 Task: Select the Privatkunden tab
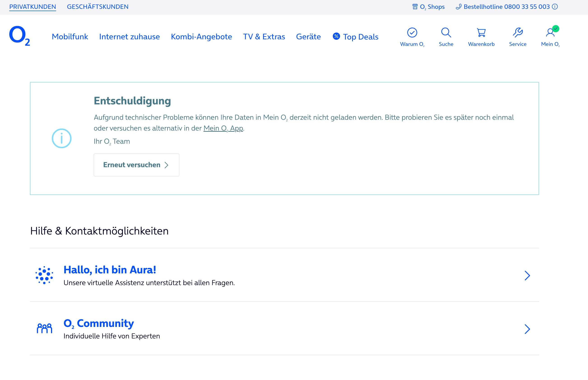coord(32,7)
